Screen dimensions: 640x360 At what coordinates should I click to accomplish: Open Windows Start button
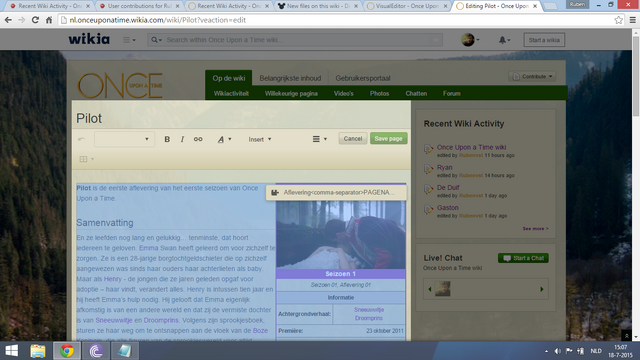11,351
